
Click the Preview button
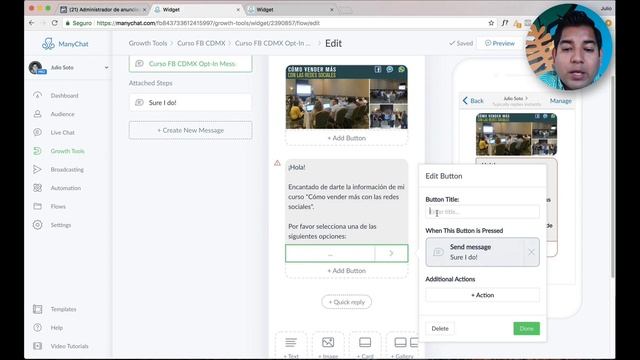500,43
